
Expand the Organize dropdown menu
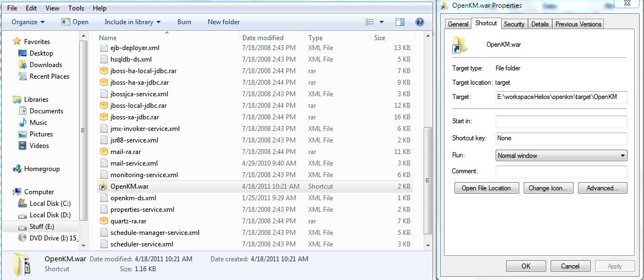[28, 22]
